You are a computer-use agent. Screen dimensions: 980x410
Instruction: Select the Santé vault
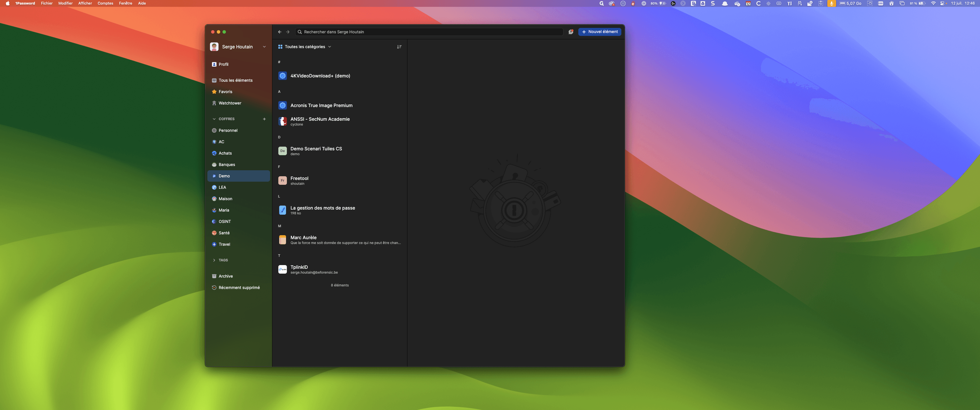[238, 233]
